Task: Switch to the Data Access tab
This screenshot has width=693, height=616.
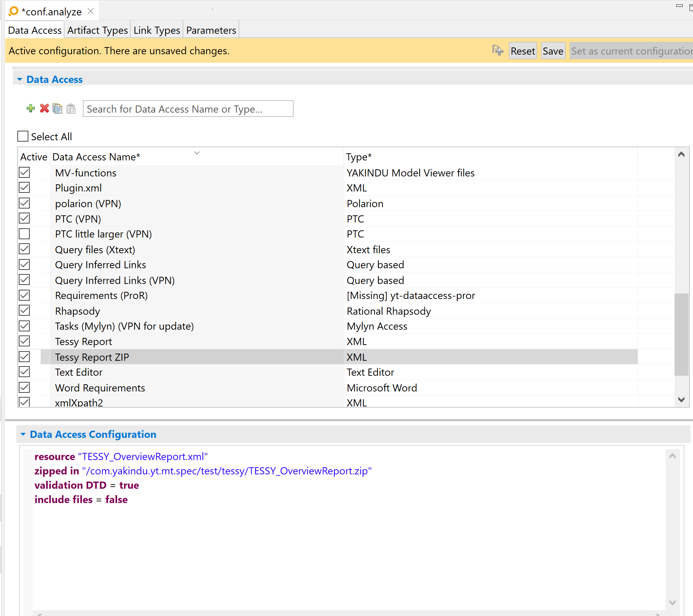Action: click(34, 30)
